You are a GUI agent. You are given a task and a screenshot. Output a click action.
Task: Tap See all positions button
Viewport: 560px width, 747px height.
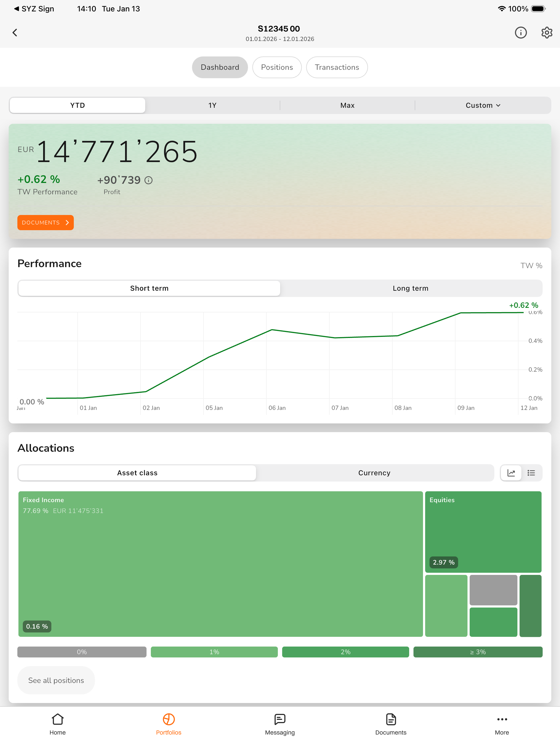56,680
